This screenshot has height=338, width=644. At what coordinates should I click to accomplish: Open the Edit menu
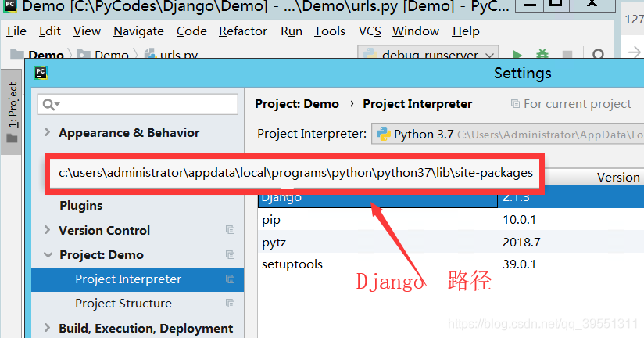(50, 31)
